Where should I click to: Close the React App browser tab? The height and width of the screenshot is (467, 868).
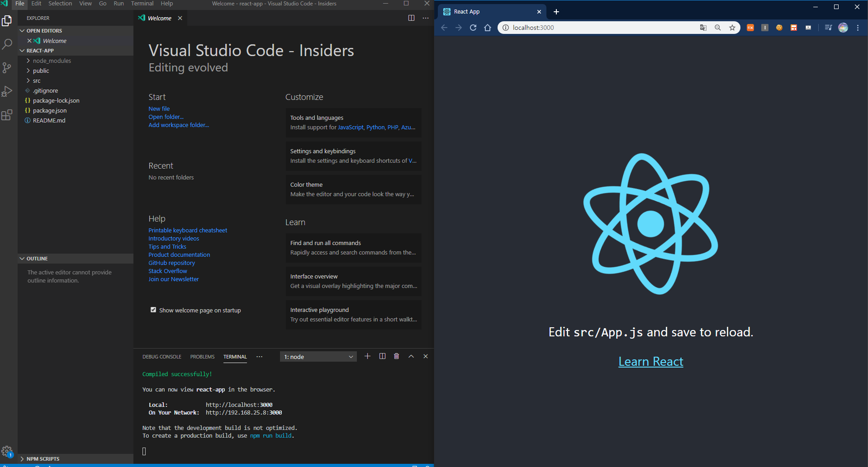(x=539, y=12)
